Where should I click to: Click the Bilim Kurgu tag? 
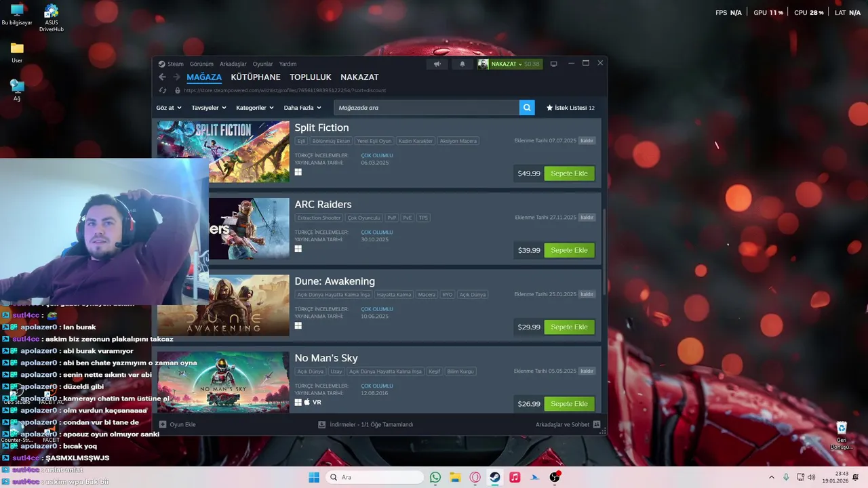coord(460,371)
